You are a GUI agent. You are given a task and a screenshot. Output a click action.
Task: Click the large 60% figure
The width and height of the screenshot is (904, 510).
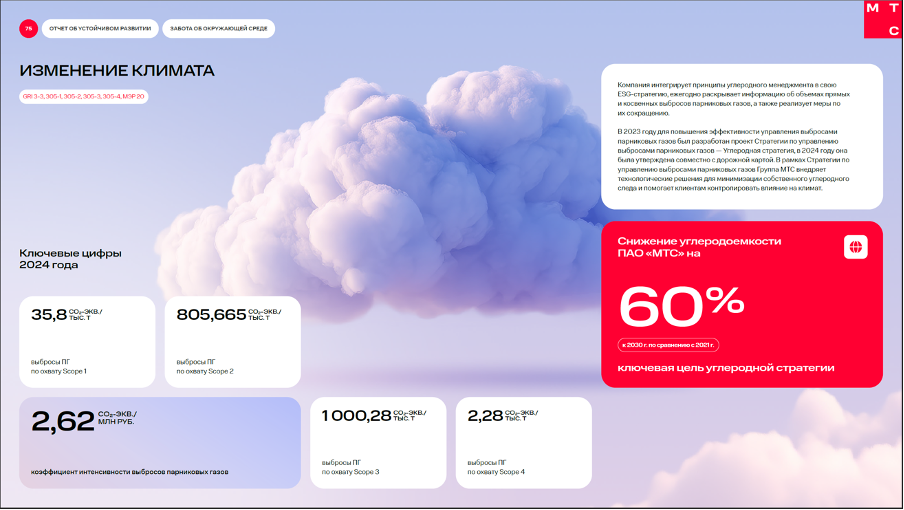click(681, 306)
